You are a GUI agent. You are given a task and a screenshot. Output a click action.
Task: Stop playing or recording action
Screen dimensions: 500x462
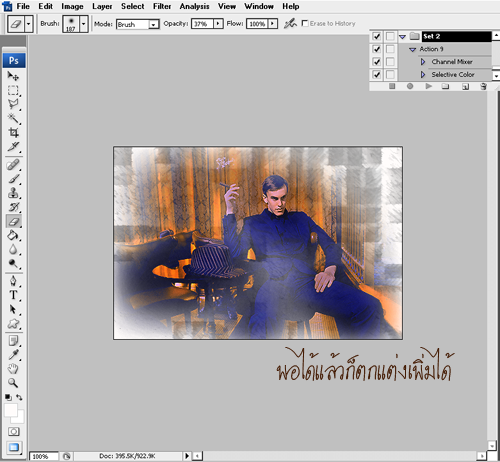(392, 86)
